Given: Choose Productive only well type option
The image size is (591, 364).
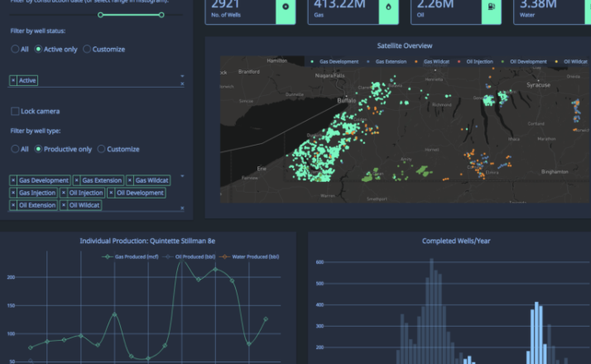Looking at the screenshot, I should coord(39,149).
